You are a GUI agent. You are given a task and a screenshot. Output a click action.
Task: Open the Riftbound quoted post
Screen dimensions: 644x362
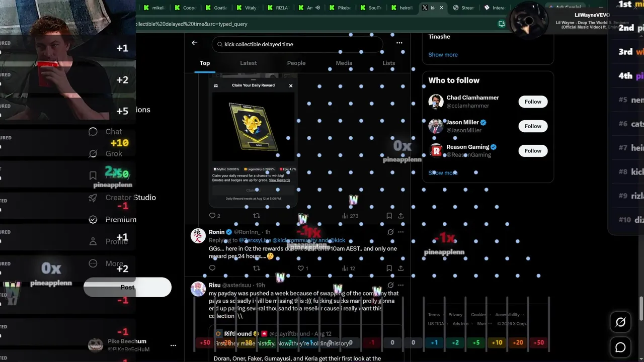(306, 343)
